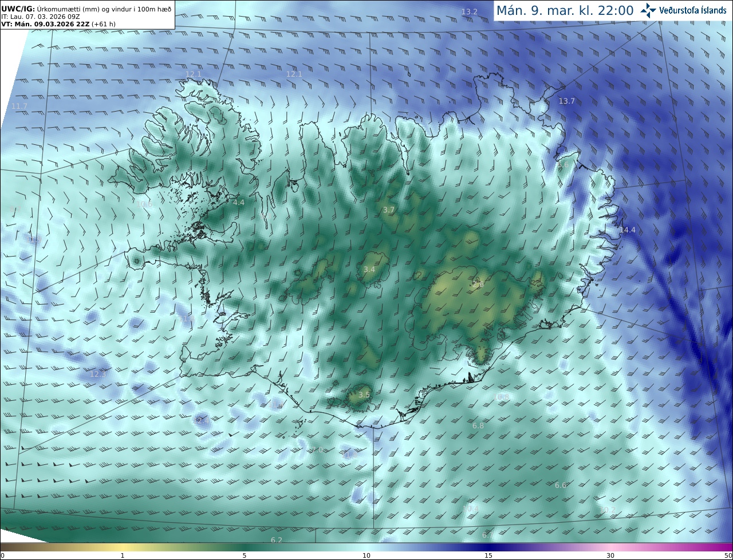Viewport: 733px width, 560px height.
Task: Click the 13.7 value off the northeast coast
Action: coord(566,101)
